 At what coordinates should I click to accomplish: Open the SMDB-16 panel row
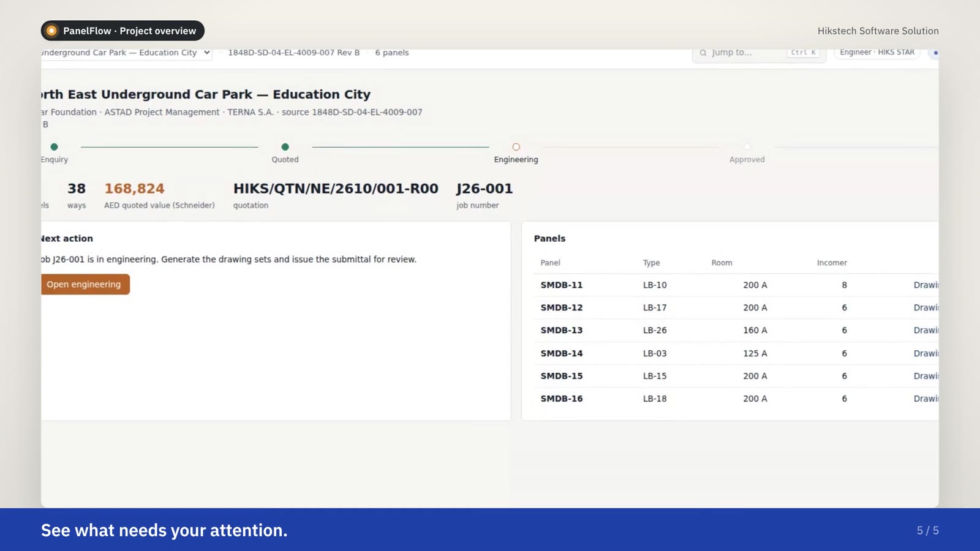(x=736, y=399)
